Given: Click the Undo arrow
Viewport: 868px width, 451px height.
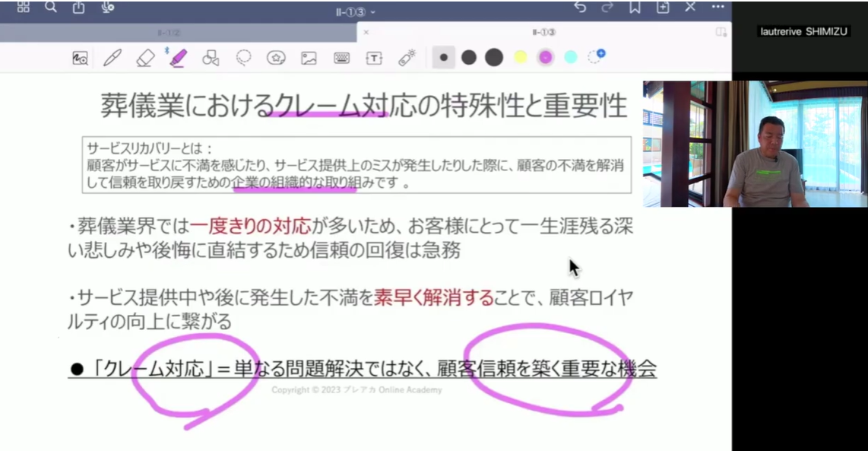Looking at the screenshot, I should [x=580, y=7].
